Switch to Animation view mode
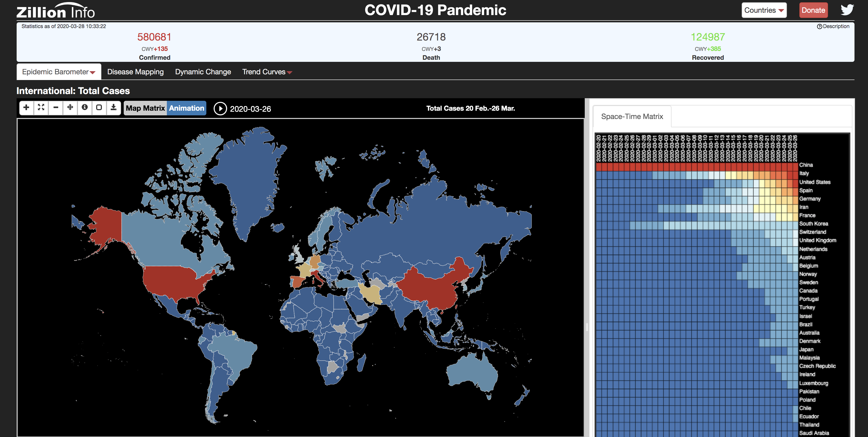The width and height of the screenshot is (868, 437). [x=186, y=108]
